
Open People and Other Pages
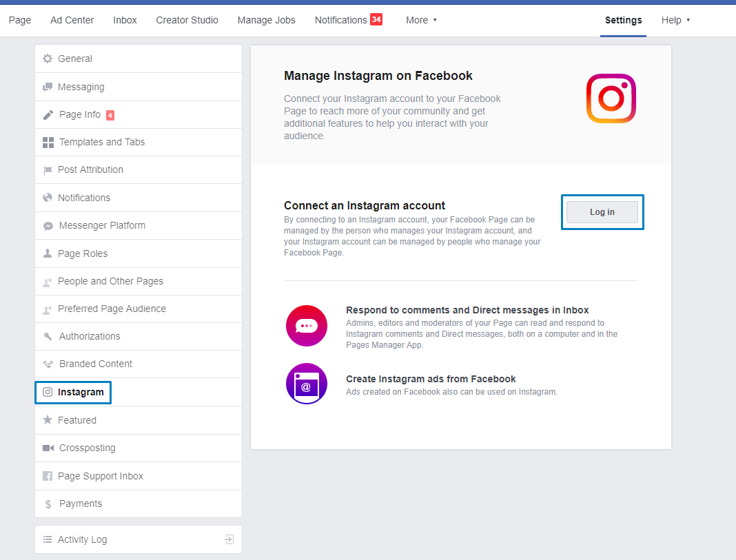[x=139, y=282]
